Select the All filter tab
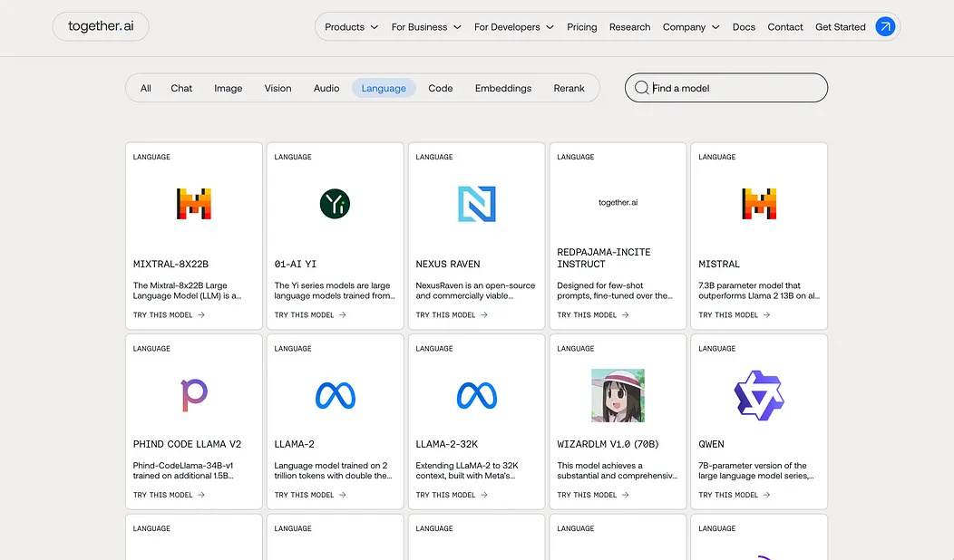The height and width of the screenshot is (560, 954). (x=145, y=88)
